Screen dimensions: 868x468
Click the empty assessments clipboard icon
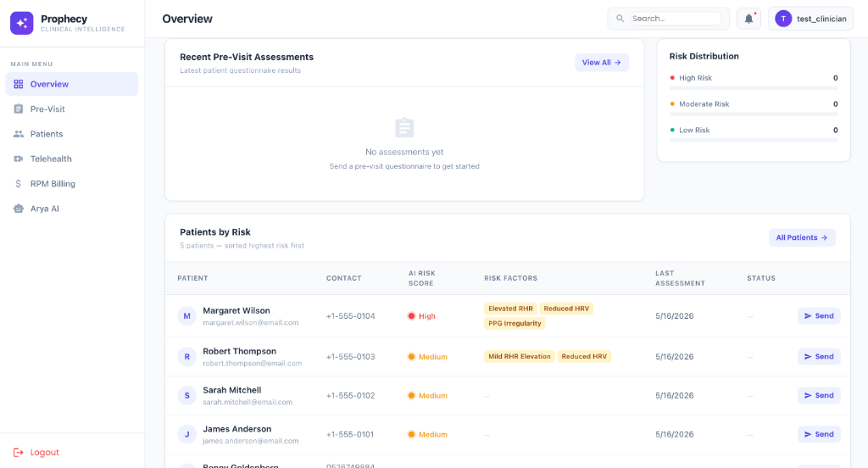[404, 128]
